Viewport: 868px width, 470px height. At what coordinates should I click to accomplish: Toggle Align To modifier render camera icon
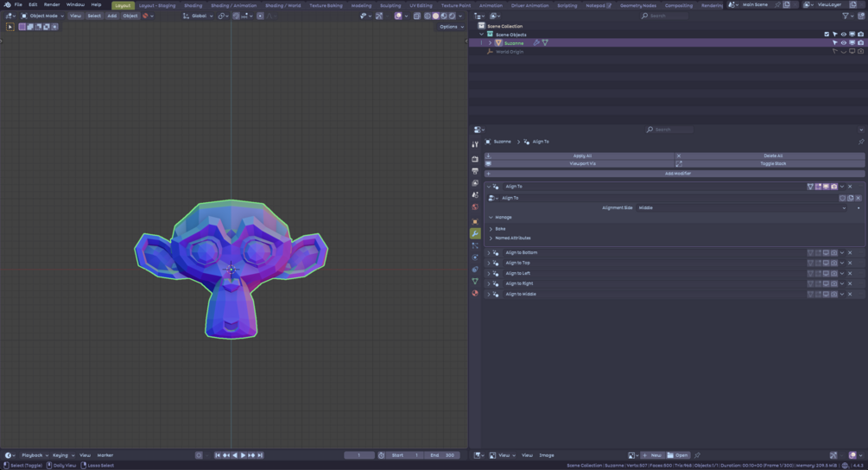coord(834,187)
